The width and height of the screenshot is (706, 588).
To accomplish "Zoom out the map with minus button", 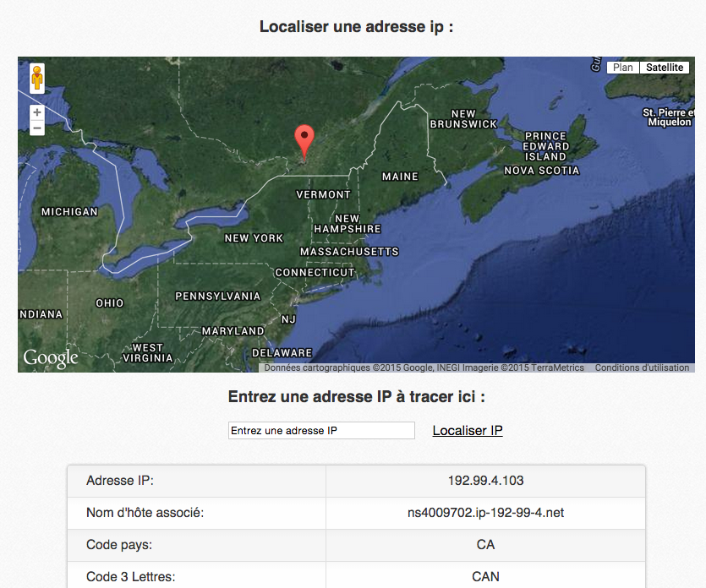I will tap(37, 128).
